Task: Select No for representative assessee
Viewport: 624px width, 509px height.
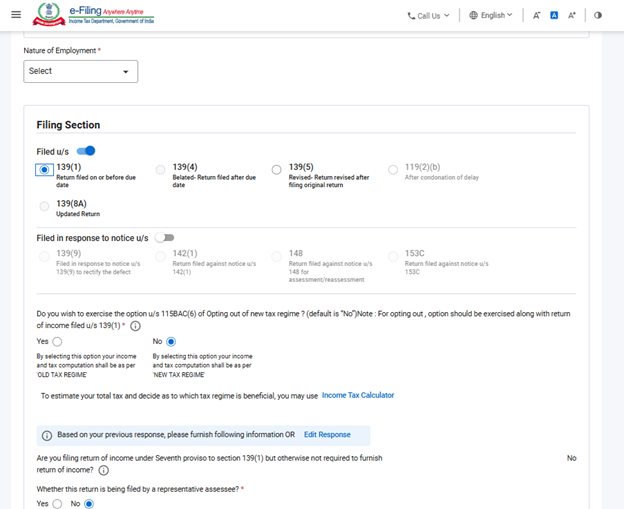Action: pos(89,504)
